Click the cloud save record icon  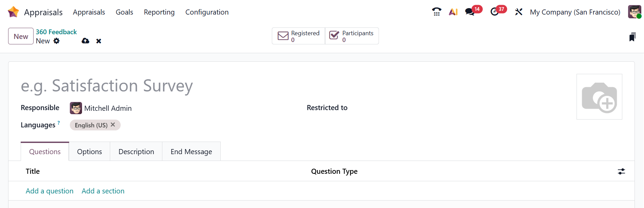click(85, 41)
